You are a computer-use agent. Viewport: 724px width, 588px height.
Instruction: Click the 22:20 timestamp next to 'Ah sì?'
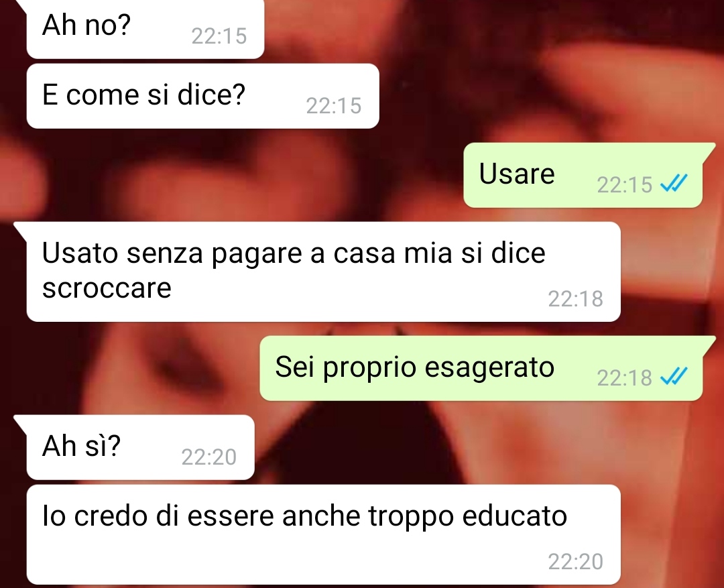(209, 457)
